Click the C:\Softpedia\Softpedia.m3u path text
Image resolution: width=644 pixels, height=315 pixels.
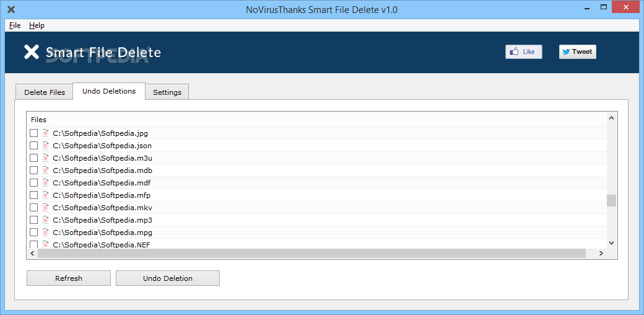pyautogui.click(x=103, y=158)
